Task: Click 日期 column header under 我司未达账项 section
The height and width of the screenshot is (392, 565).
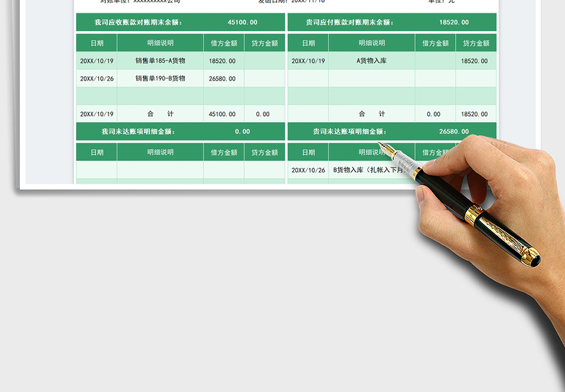Action: tap(97, 153)
